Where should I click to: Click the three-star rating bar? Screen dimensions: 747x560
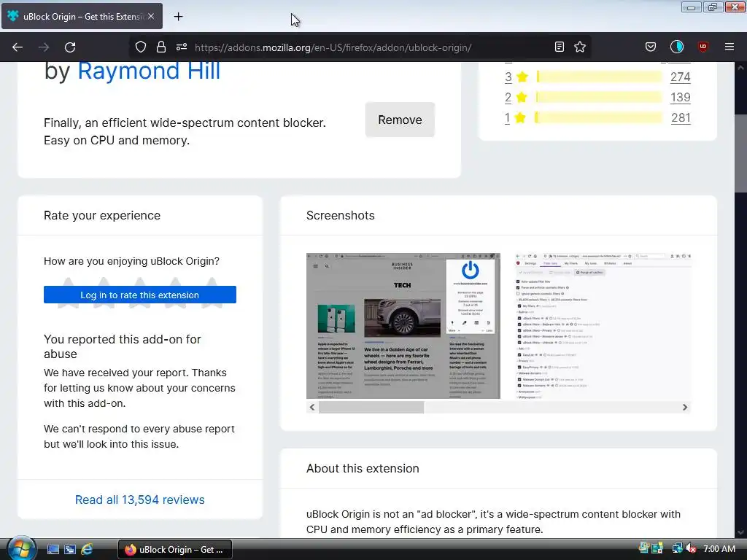click(600, 77)
